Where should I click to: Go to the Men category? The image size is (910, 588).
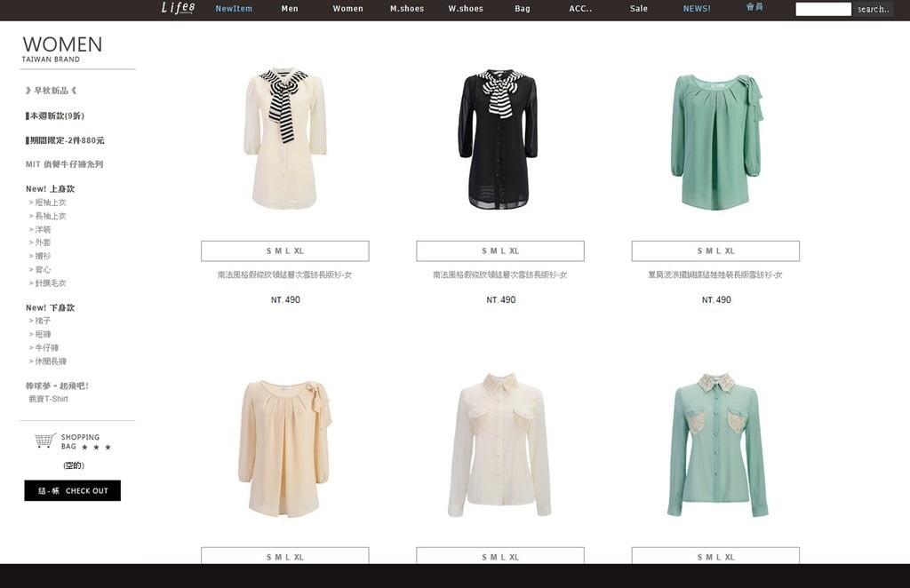pyautogui.click(x=290, y=9)
